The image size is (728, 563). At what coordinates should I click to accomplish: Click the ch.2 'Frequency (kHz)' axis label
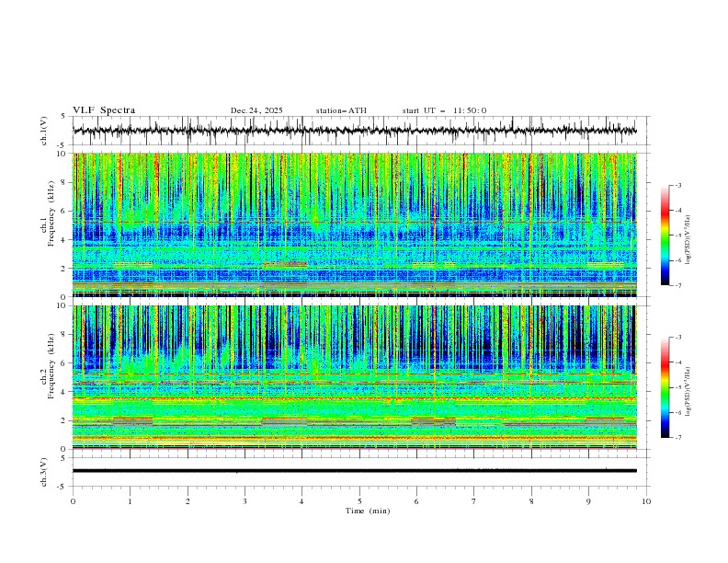(x=51, y=367)
